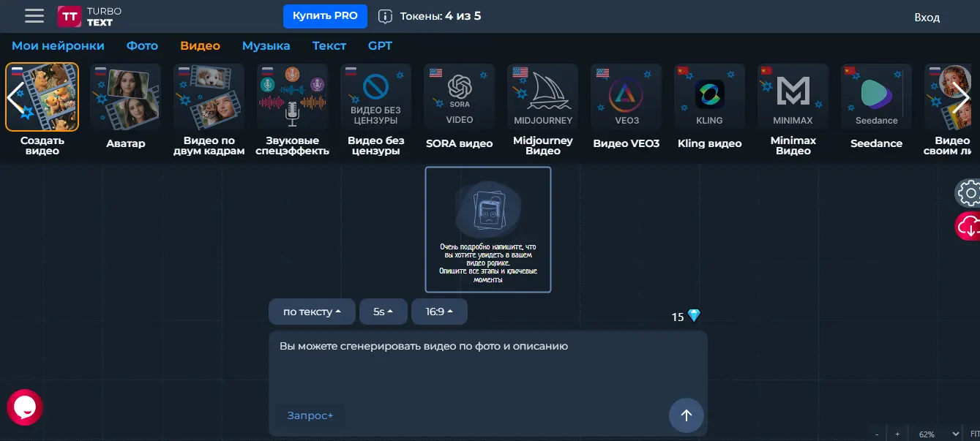Viewport: 980px width, 441px height.
Task: Click the Запрос+ button
Action: (x=310, y=415)
